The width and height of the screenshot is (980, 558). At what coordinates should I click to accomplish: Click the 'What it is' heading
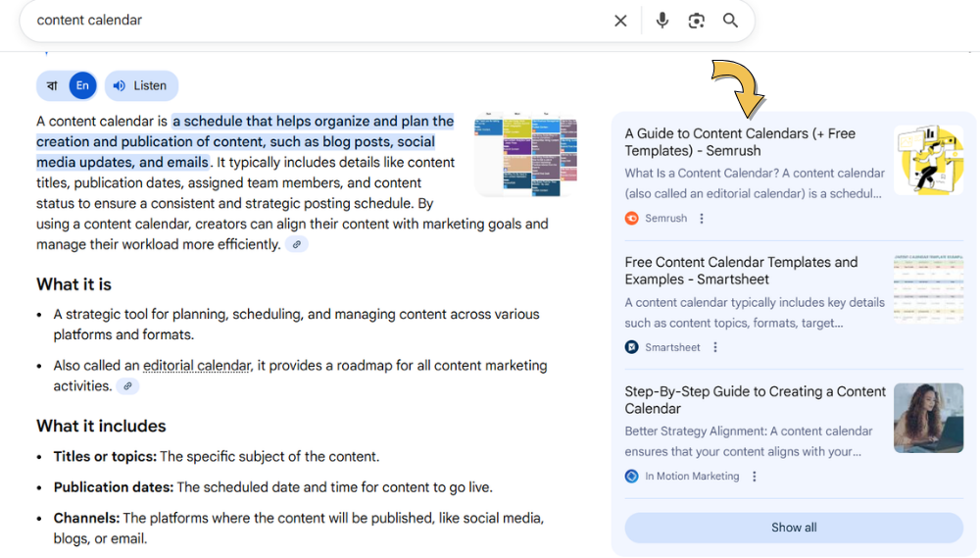[73, 284]
